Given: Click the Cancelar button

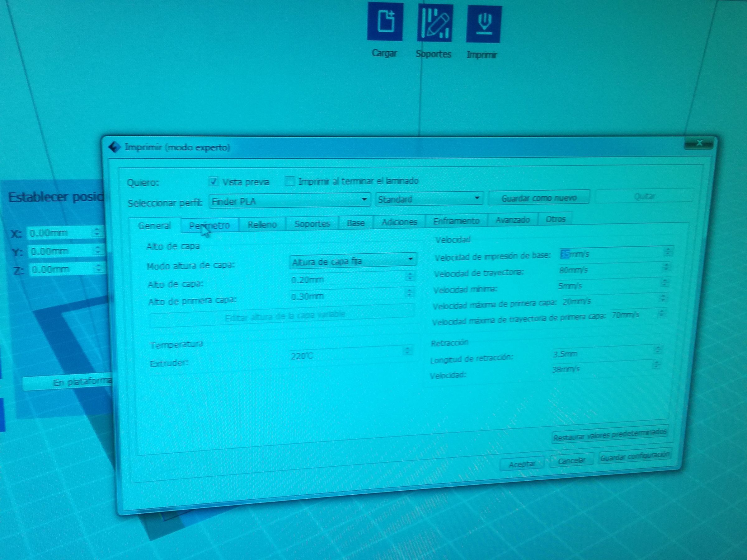Looking at the screenshot, I should 571,460.
